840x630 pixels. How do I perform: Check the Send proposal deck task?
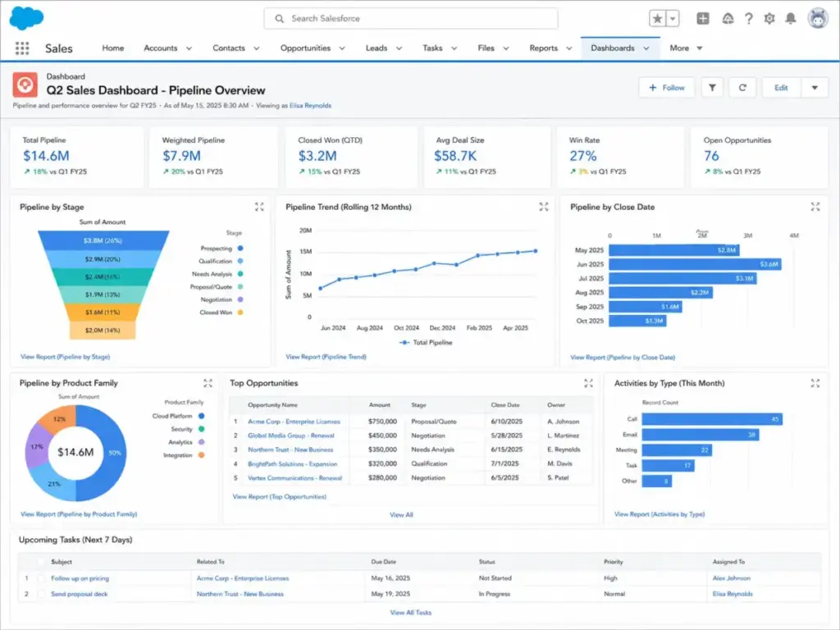pos(41,594)
